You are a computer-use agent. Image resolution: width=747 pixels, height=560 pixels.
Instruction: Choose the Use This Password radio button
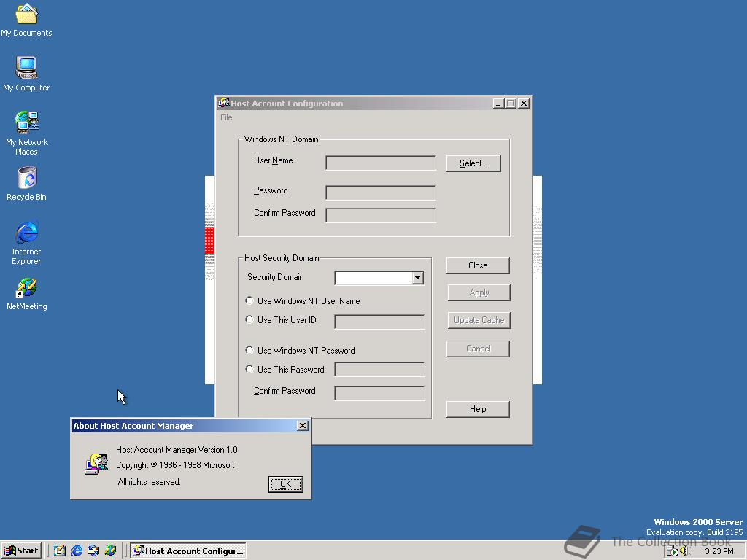pos(249,369)
